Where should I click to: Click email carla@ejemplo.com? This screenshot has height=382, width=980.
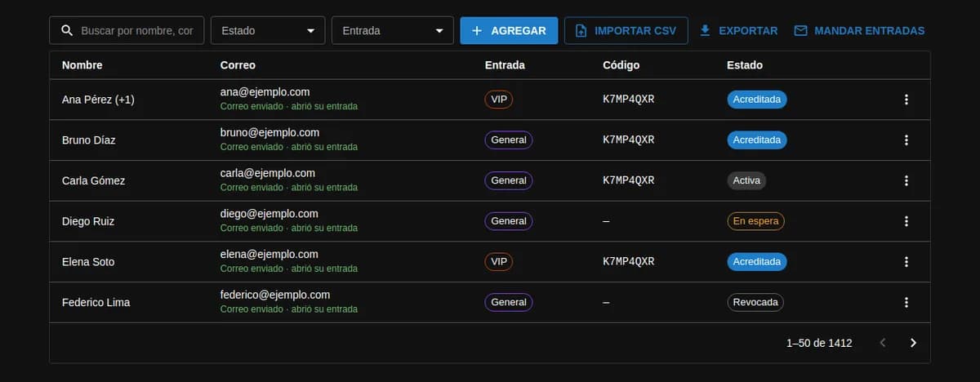pos(268,173)
